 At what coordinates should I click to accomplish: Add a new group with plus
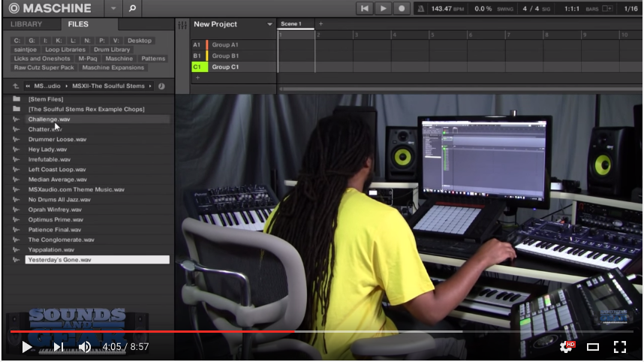197,77
